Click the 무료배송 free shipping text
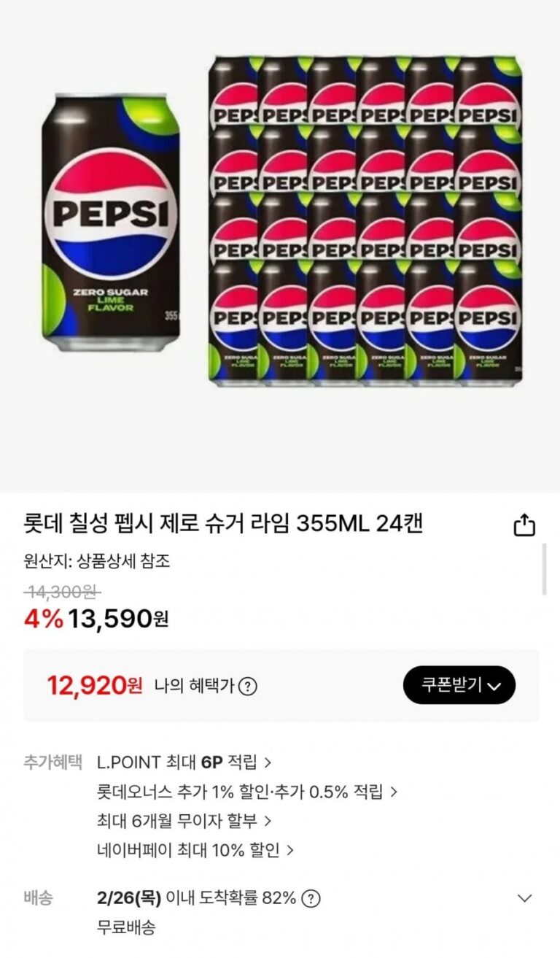The height and width of the screenshot is (958, 560). [x=126, y=928]
